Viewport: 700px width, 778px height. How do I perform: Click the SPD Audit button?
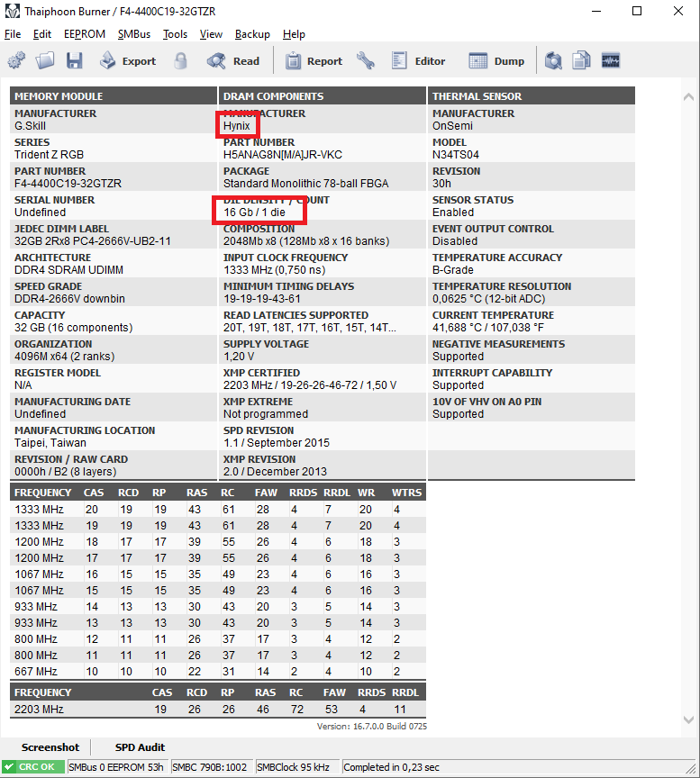point(140,747)
